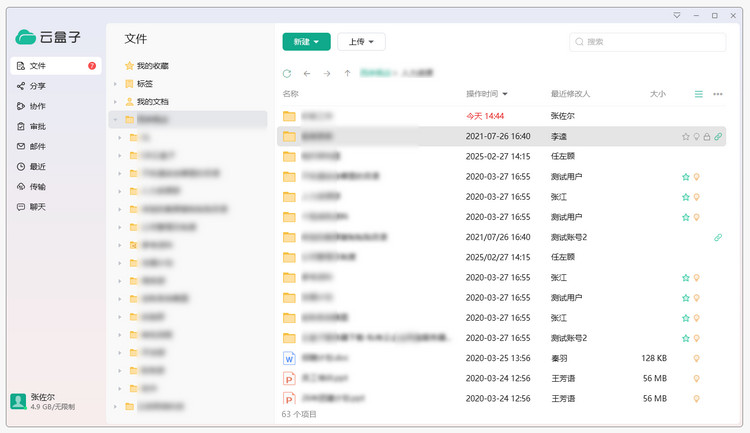Show the 最近 recent files list

point(32,167)
